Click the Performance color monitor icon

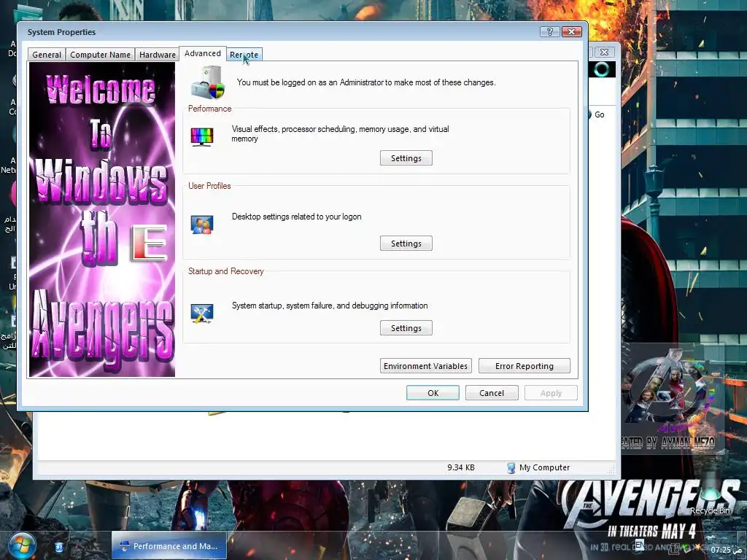click(x=202, y=136)
